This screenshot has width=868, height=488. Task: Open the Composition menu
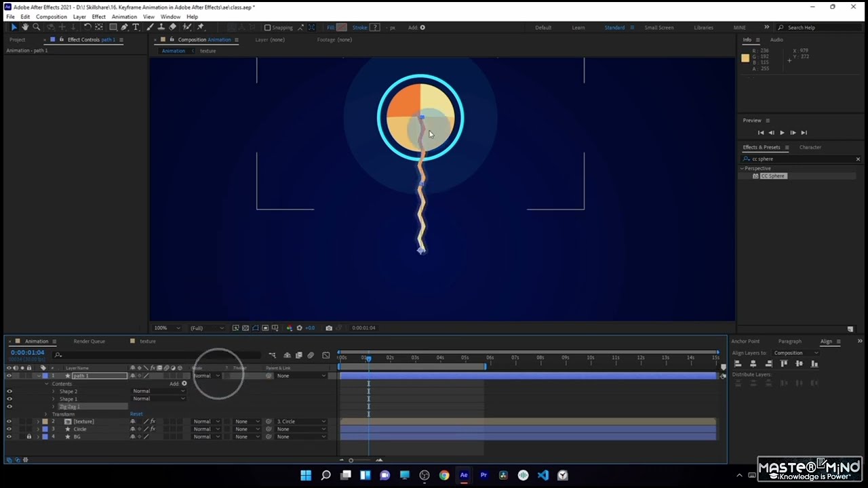pyautogui.click(x=52, y=16)
